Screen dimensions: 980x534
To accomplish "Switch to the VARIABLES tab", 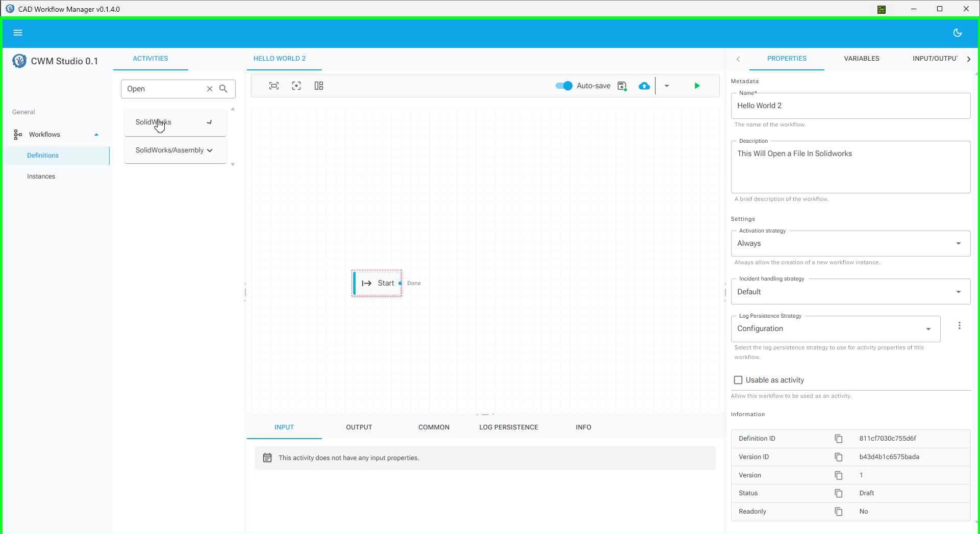I will (x=861, y=58).
